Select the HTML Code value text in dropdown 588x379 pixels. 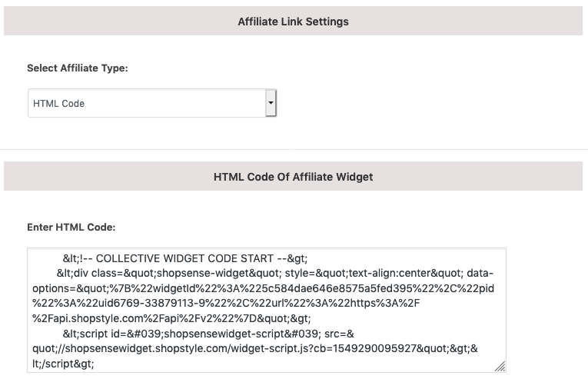tap(58, 104)
